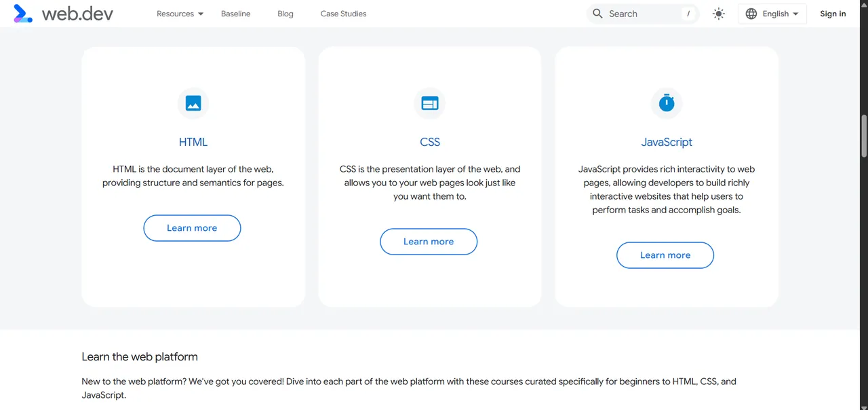The height and width of the screenshot is (410, 868).
Task: Click Learn more under JavaScript
Action: pos(665,255)
